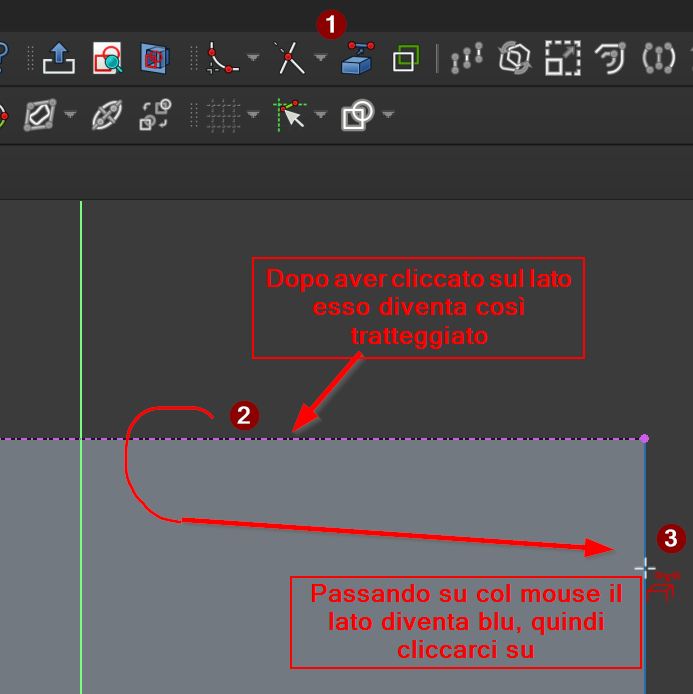
Task: Click the rotating hexagon icon in toolbar
Action: pyautogui.click(x=514, y=59)
